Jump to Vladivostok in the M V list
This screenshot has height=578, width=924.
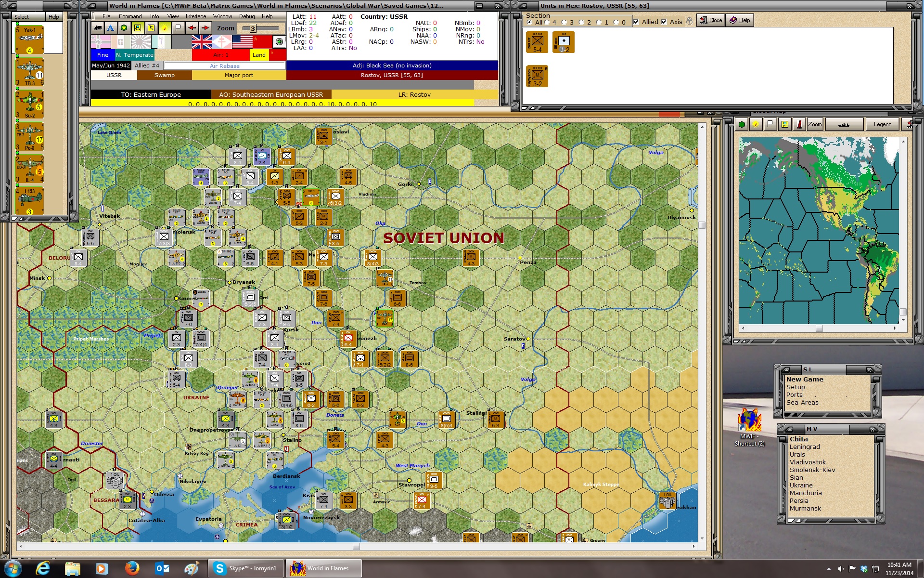(x=808, y=462)
